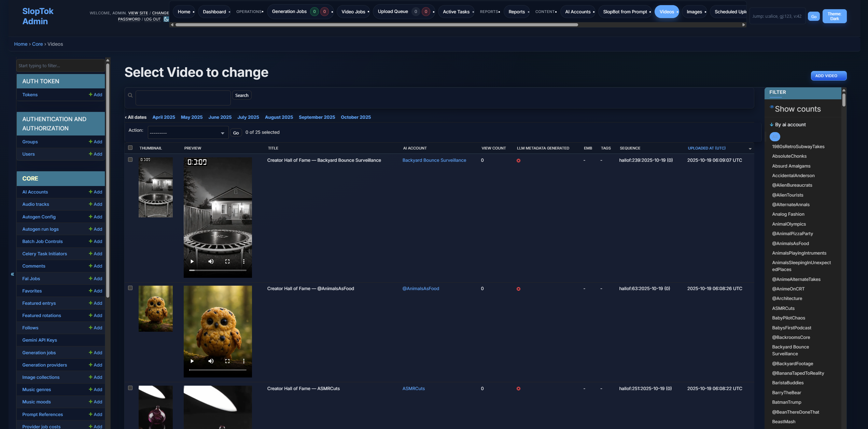Click the red LLM metadata icon for ASMRCuts row
This screenshot has width=868, height=429.
tap(519, 388)
